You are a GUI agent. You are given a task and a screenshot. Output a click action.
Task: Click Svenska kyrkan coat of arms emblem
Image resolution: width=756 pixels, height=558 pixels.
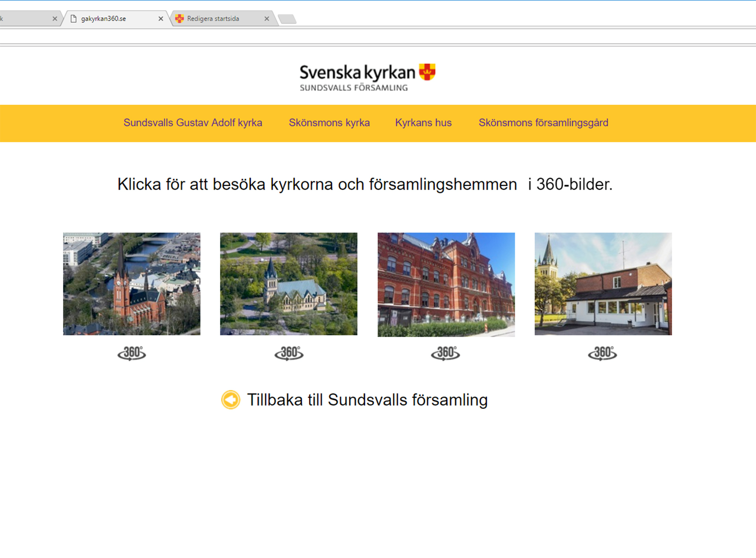(427, 72)
